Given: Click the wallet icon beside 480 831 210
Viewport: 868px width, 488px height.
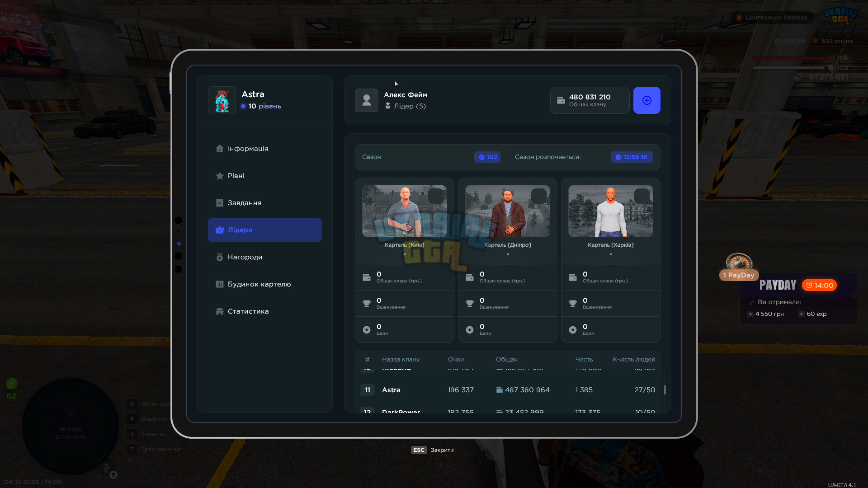Looking at the screenshot, I should 561,100.
